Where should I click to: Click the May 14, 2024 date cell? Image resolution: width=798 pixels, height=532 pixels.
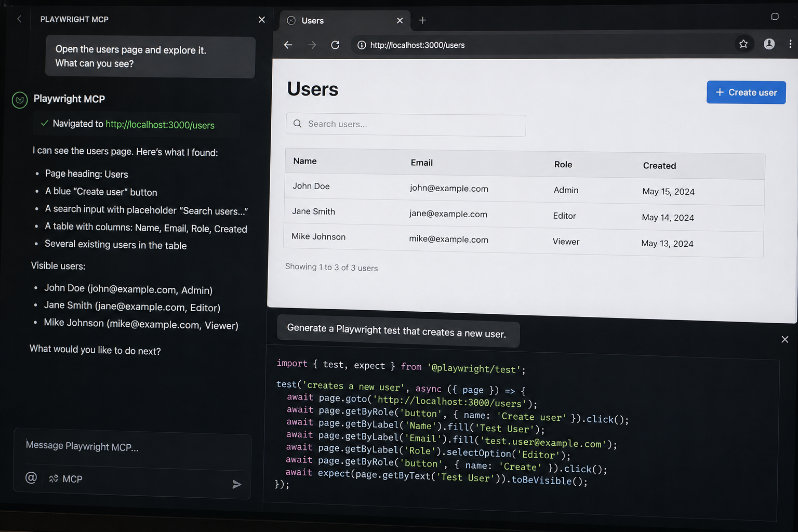(x=668, y=218)
